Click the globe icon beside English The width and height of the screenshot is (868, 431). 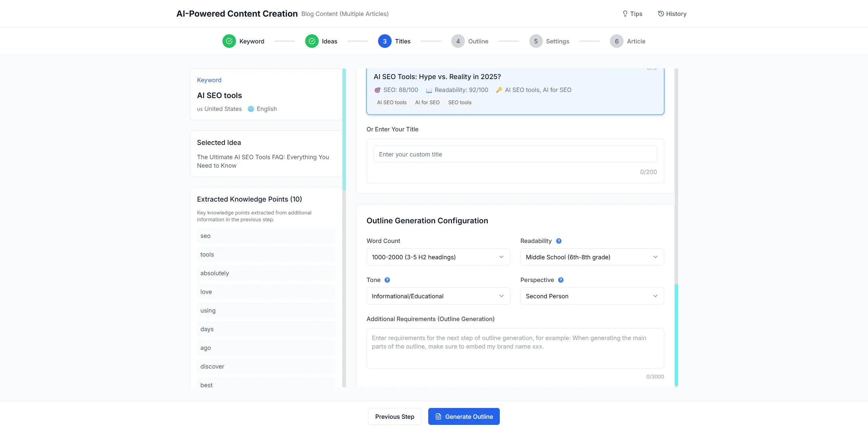click(x=251, y=109)
